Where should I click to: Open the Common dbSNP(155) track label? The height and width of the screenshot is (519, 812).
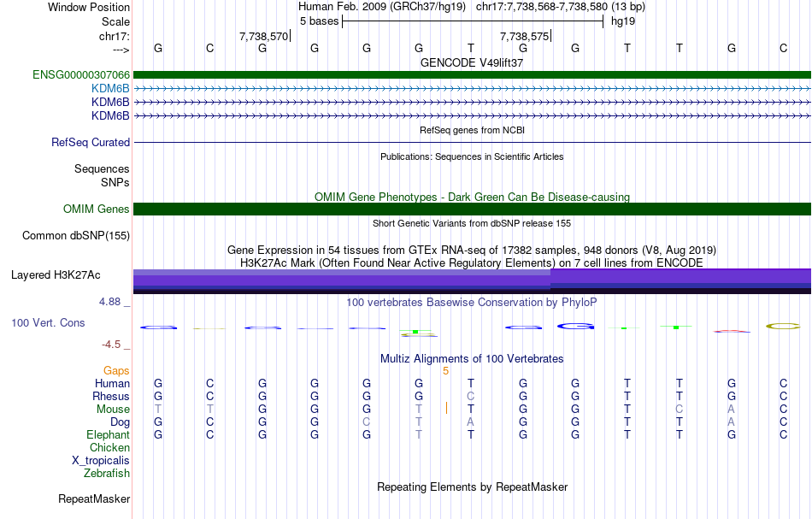pos(76,236)
